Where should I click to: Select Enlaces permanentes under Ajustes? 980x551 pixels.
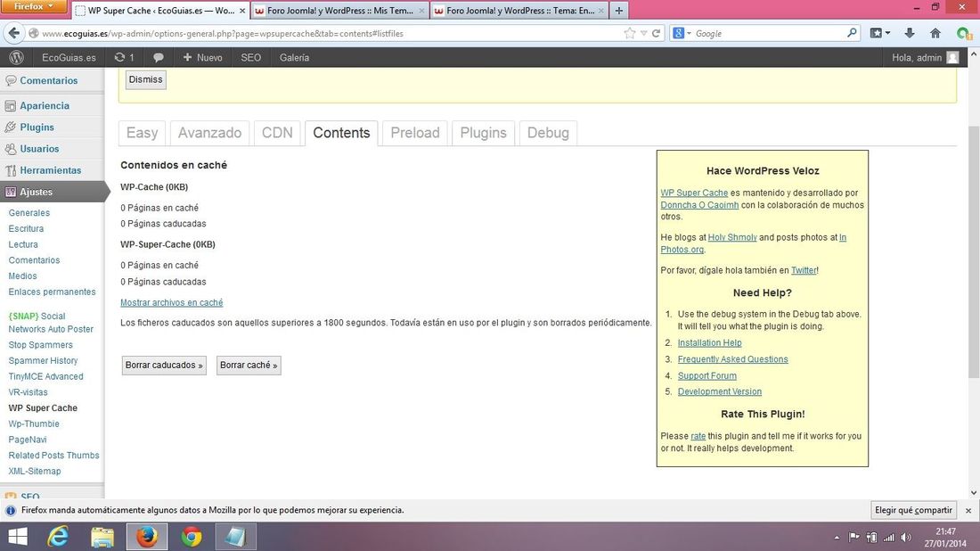(52, 292)
